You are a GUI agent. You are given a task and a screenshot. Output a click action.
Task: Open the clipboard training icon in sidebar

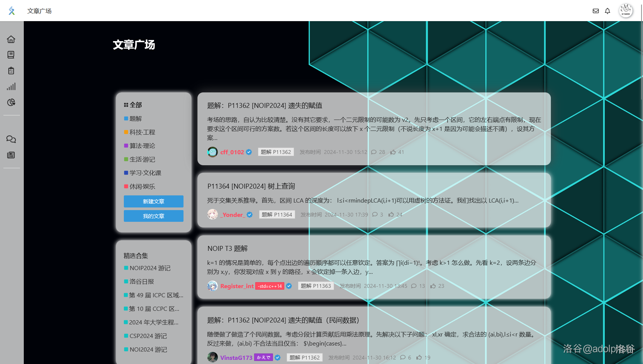pyautogui.click(x=11, y=71)
